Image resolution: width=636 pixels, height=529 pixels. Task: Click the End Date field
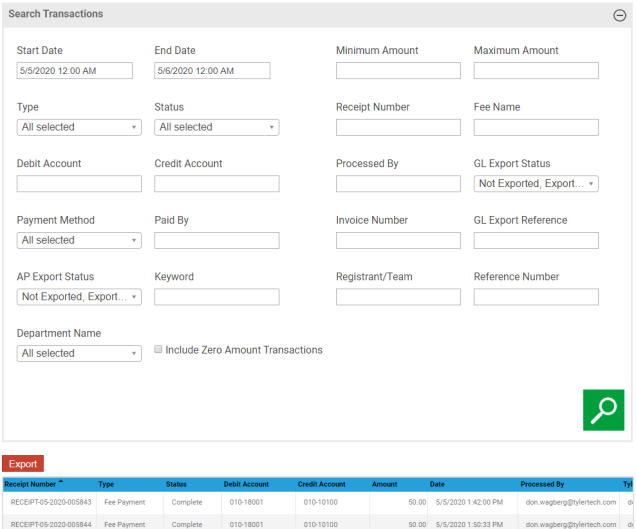coord(212,71)
